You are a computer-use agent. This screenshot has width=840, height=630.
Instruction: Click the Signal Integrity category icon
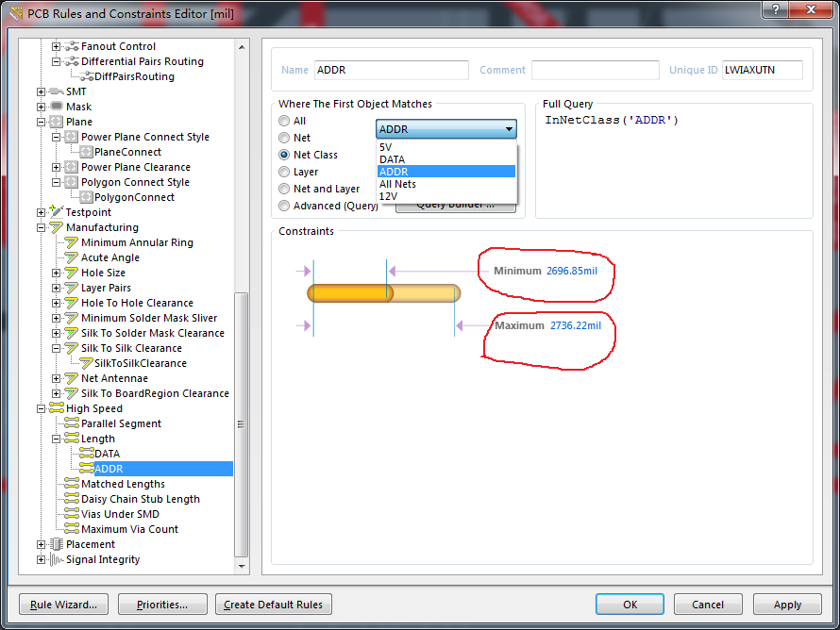point(57,559)
